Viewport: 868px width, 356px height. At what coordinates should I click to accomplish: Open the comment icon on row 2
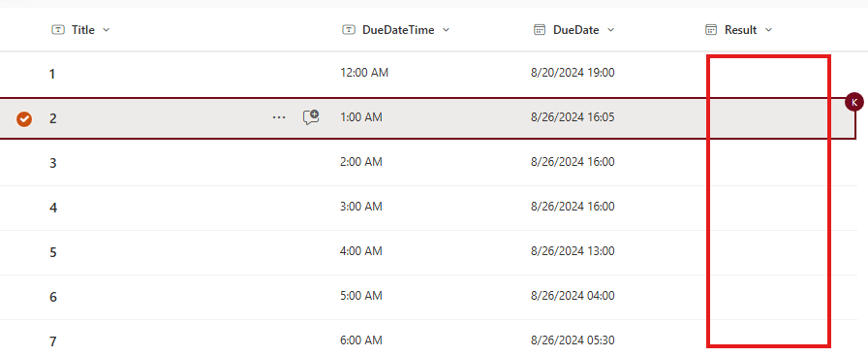point(311,117)
